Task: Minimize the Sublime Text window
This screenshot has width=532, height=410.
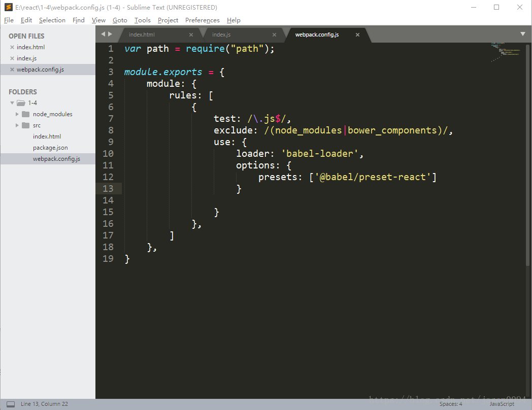Action: (474, 7)
